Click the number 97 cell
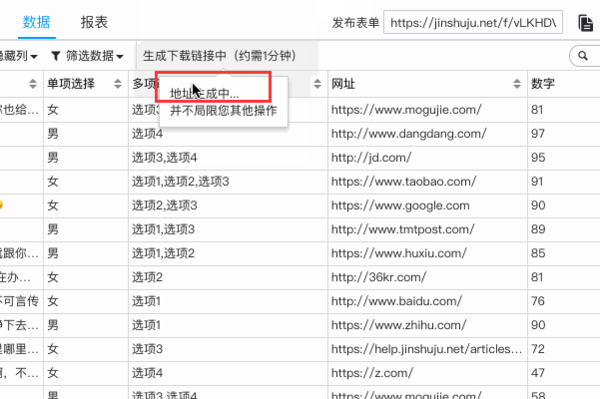Viewport: 600px width, 399px height. click(x=564, y=134)
